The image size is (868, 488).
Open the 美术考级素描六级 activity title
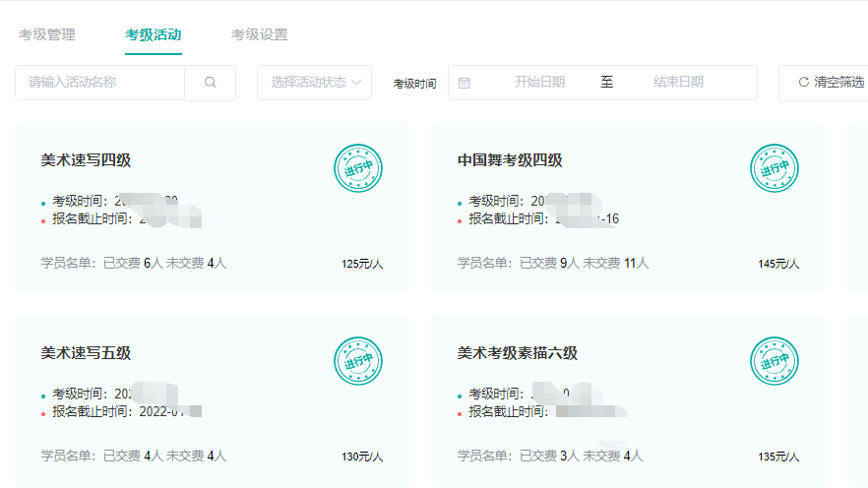coord(517,353)
